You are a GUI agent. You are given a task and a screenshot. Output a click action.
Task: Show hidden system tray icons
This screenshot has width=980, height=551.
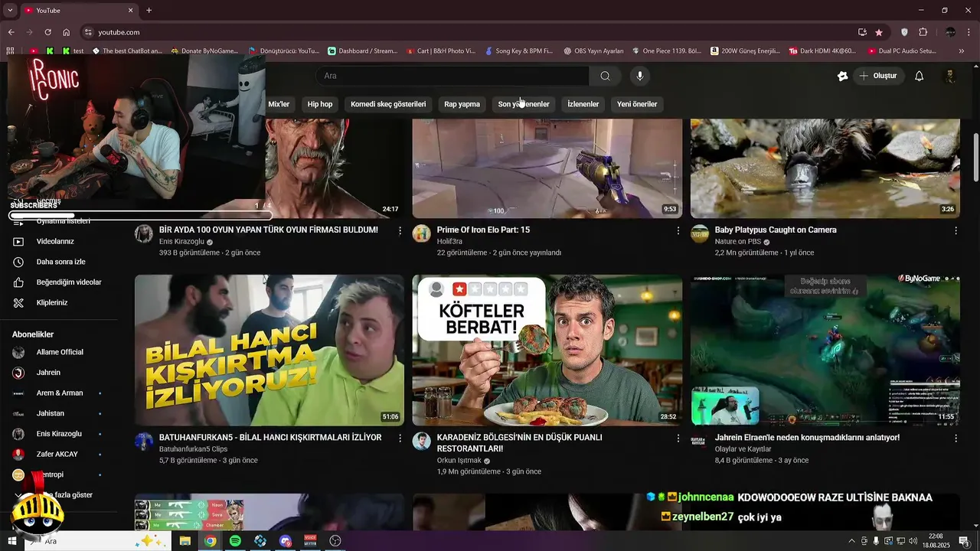[x=851, y=541]
